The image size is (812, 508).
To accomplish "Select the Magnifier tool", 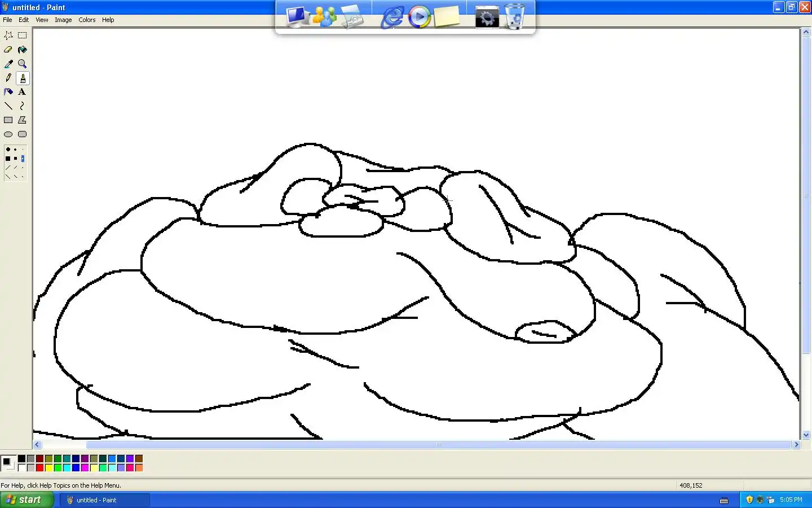I will pos(23,64).
